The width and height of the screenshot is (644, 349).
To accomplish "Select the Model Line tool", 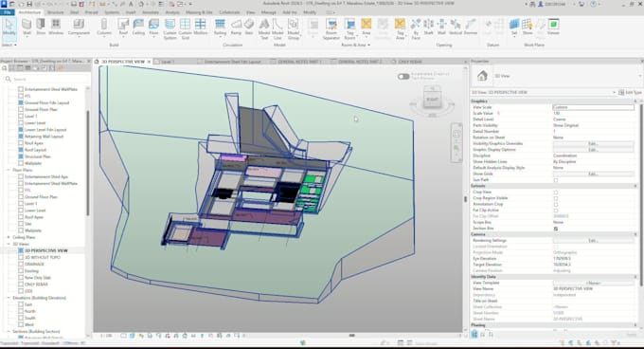I will [x=277, y=28].
